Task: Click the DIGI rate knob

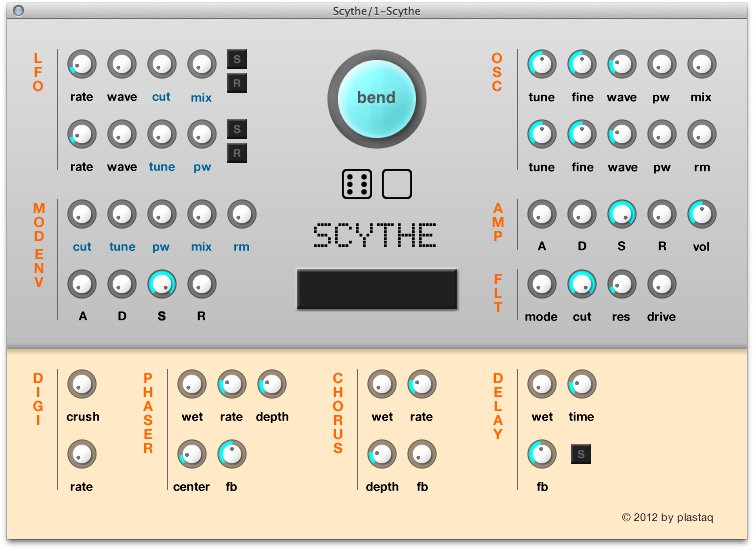Action: point(82,454)
